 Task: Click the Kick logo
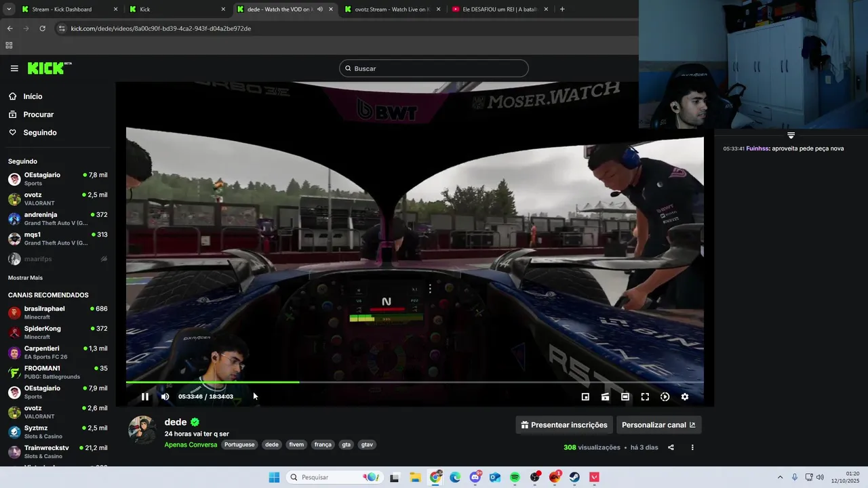(50, 68)
